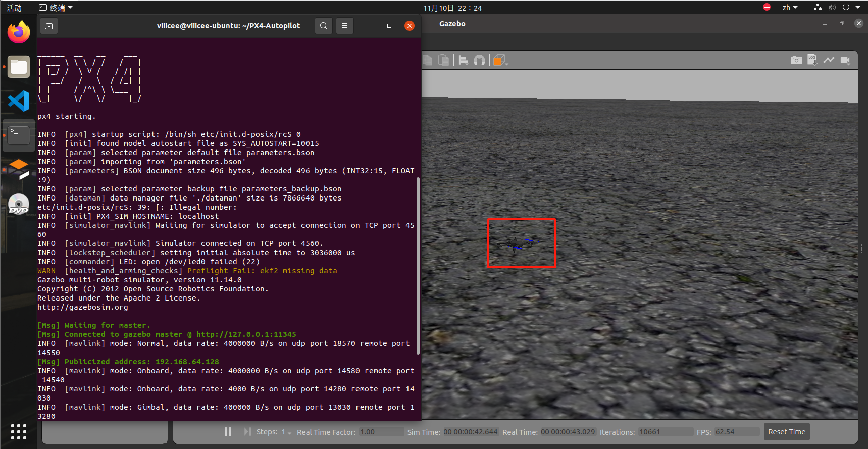
Task: Click the 'Preflight Fail: ekf2 missing data' warning
Action: 262,271
